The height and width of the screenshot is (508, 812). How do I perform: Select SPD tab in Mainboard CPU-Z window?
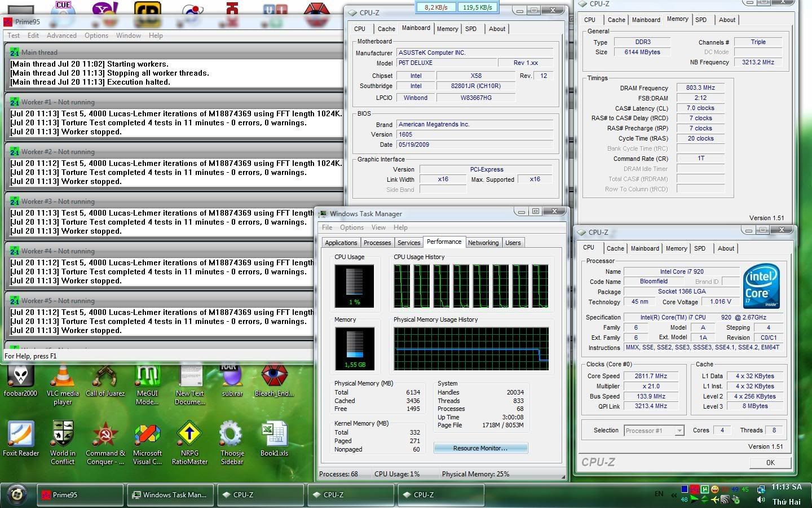471,29
